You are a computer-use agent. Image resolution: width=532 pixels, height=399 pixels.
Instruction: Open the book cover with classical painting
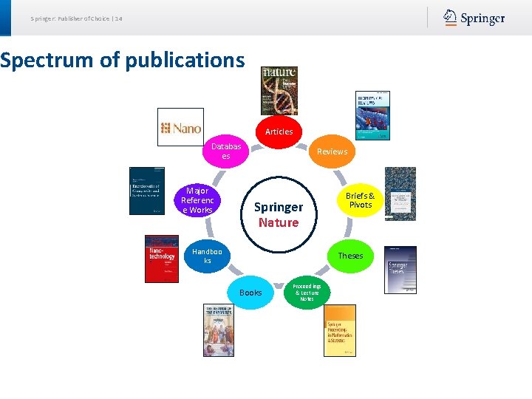click(x=219, y=330)
